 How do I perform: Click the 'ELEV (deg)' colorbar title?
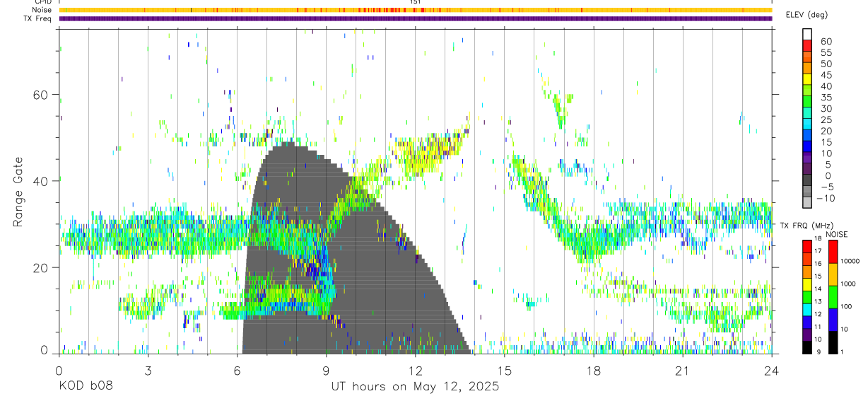(x=807, y=15)
